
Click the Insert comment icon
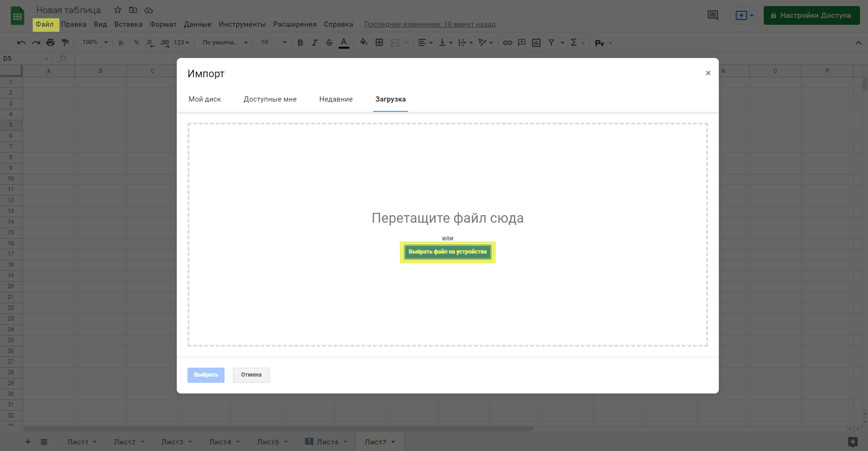pos(522,43)
